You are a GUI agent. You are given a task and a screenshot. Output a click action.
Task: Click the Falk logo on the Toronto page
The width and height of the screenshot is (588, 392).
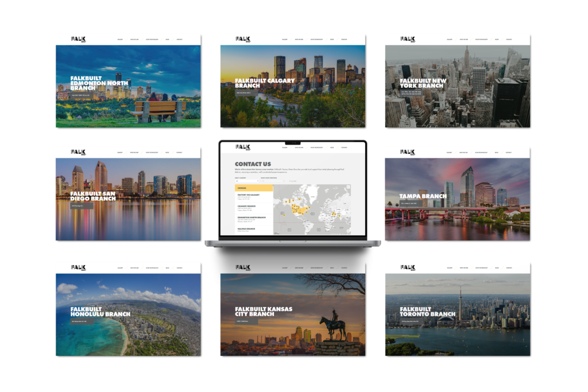[408, 267]
